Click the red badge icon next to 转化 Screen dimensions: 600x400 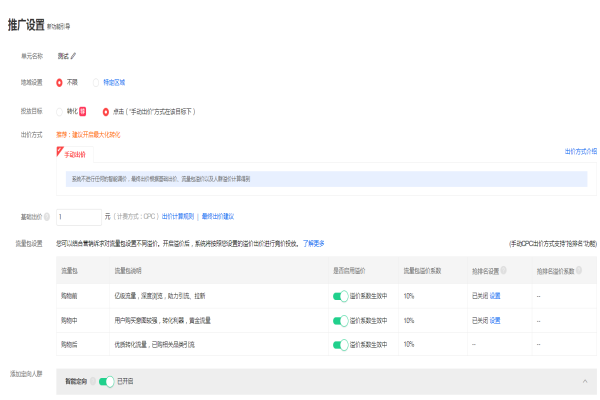83,111
